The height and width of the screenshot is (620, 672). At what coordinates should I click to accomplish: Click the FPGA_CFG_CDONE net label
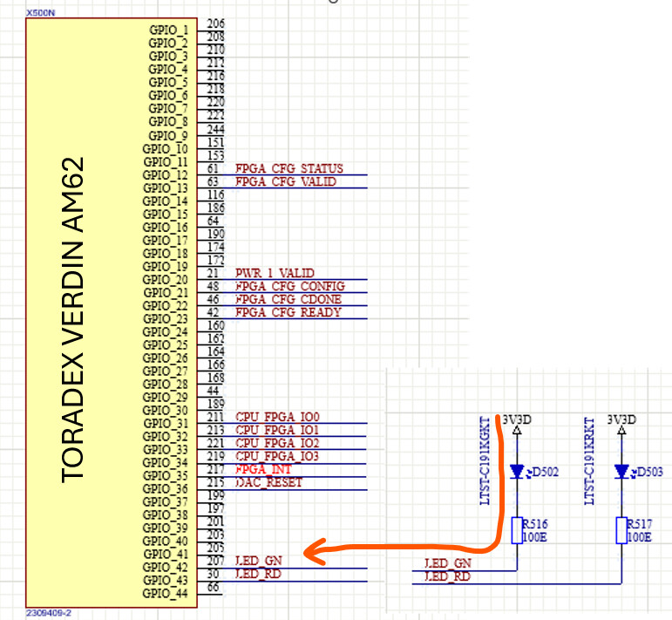tap(288, 299)
